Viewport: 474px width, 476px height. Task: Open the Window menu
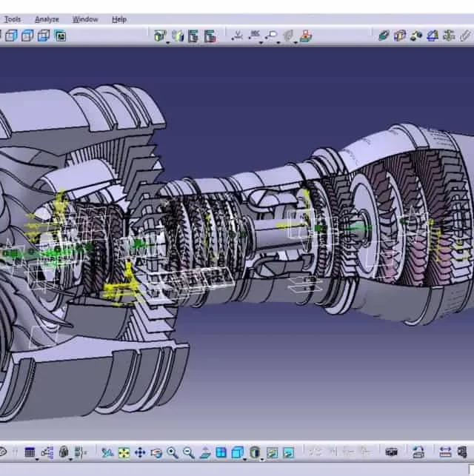85,19
